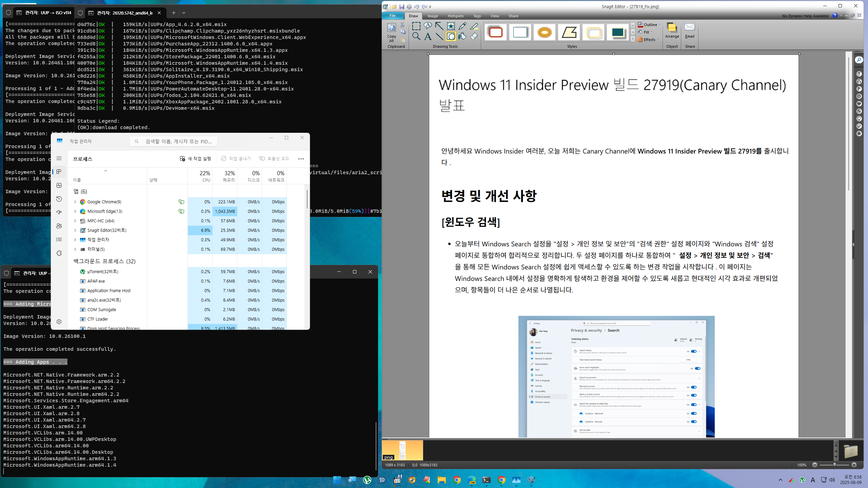Click the 새 작업 실행 button
The image size is (868, 488).
click(196, 159)
